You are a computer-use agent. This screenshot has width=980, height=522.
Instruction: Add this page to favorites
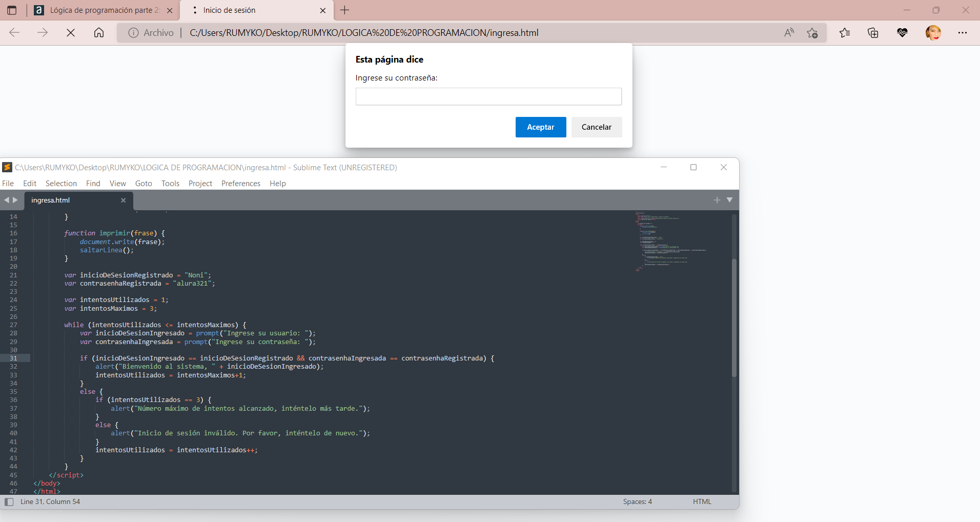pyautogui.click(x=812, y=33)
